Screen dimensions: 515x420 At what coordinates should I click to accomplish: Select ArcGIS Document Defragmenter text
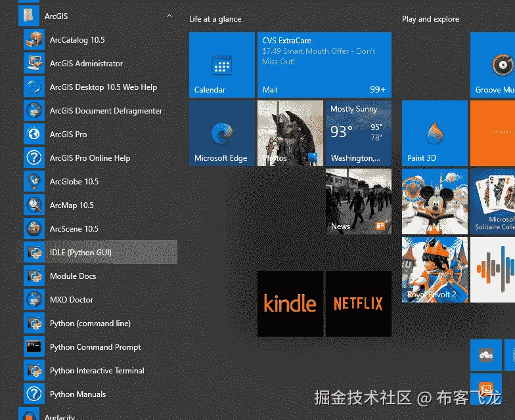106,111
